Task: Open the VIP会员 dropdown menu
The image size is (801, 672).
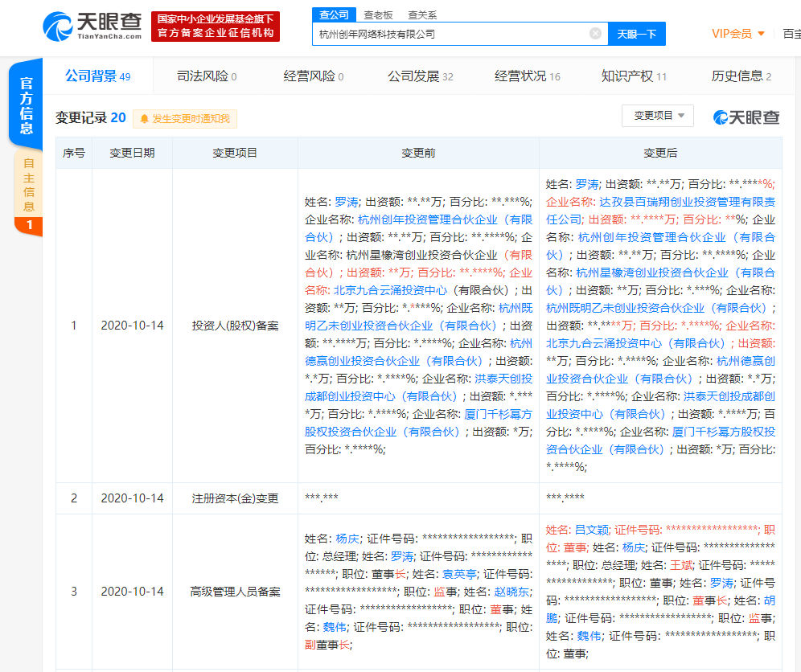Action: point(737,33)
